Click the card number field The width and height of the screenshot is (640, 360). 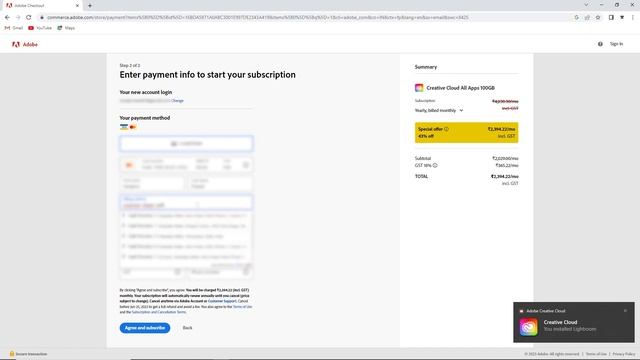(x=165, y=165)
